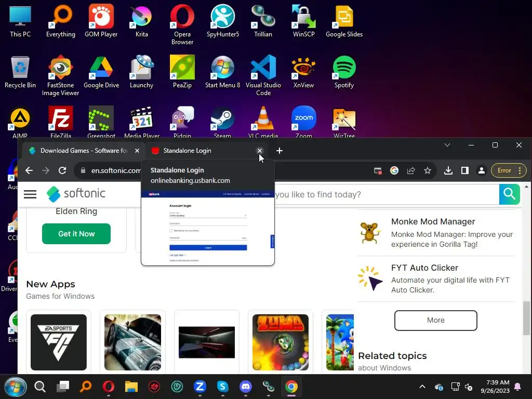
Task: Open the Everything search desktop icon
Action: [x=61, y=21]
